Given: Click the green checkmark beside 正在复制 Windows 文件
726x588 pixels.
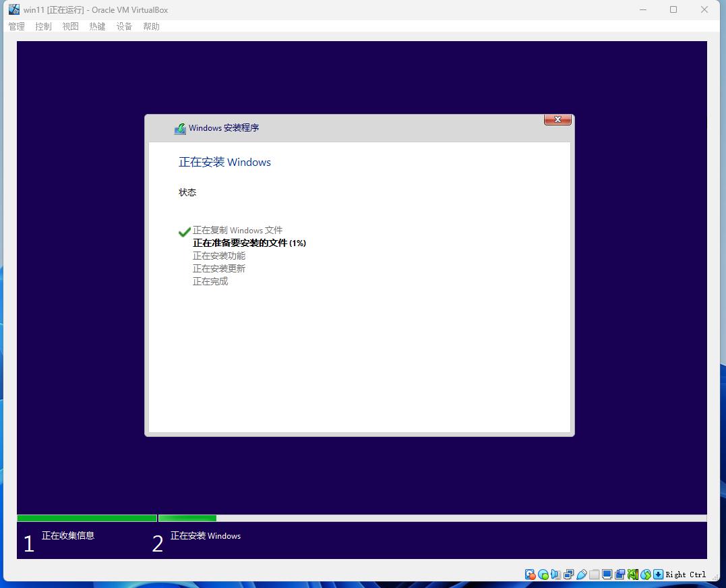Looking at the screenshot, I should (184, 231).
